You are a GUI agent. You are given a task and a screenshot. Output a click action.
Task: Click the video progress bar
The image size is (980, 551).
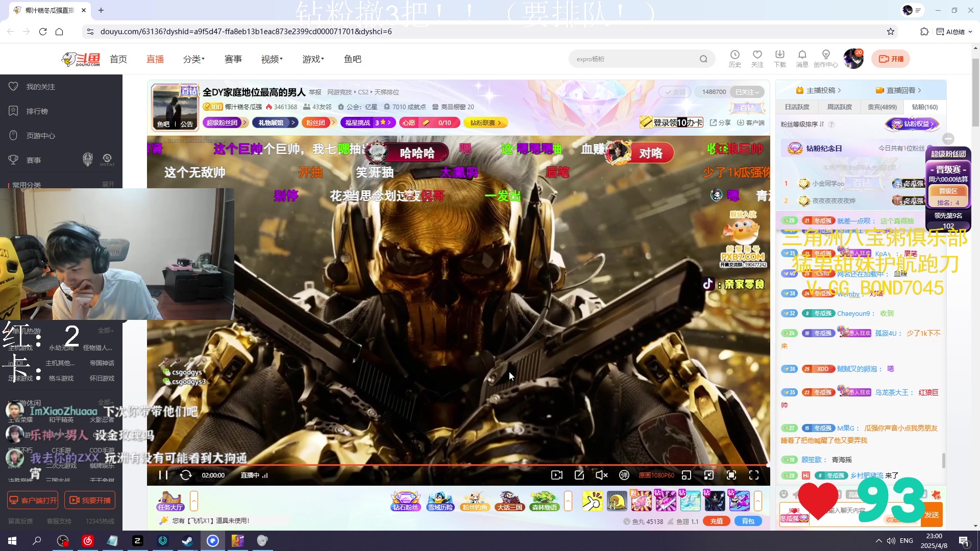[x=458, y=465]
